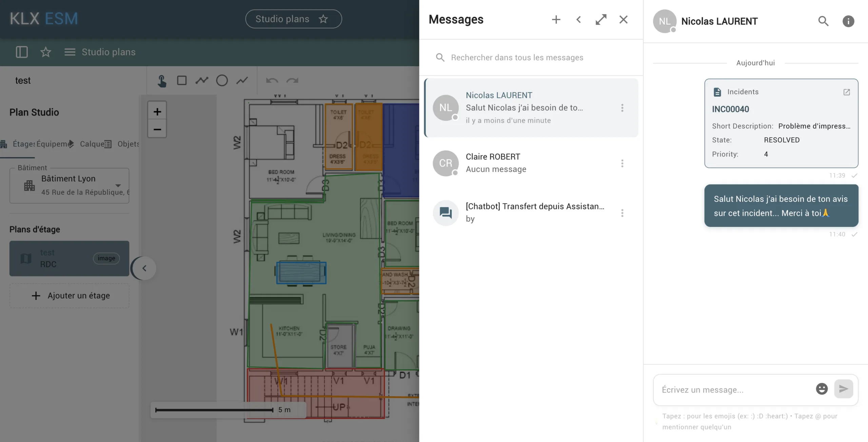Open search in the Nicolas LAURENT chat

823,21
